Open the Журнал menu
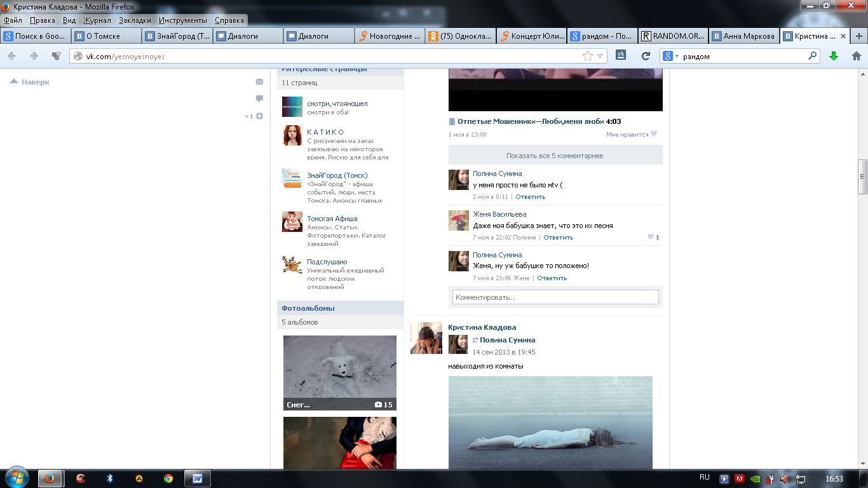868x488 pixels. coord(97,20)
